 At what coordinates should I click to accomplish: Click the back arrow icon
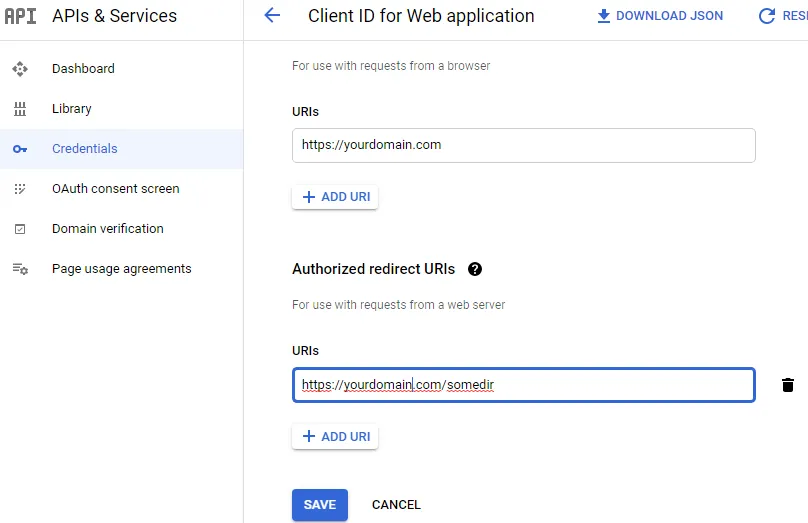coord(271,16)
